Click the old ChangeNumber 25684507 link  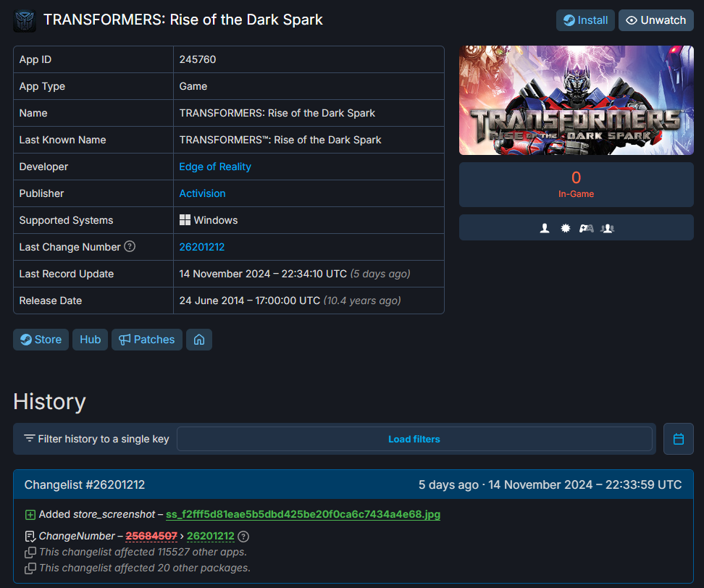coord(151,536)
